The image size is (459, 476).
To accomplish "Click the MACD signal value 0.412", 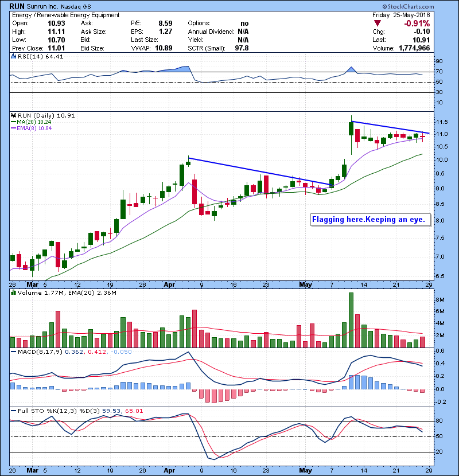I will (x=97, y=352).
